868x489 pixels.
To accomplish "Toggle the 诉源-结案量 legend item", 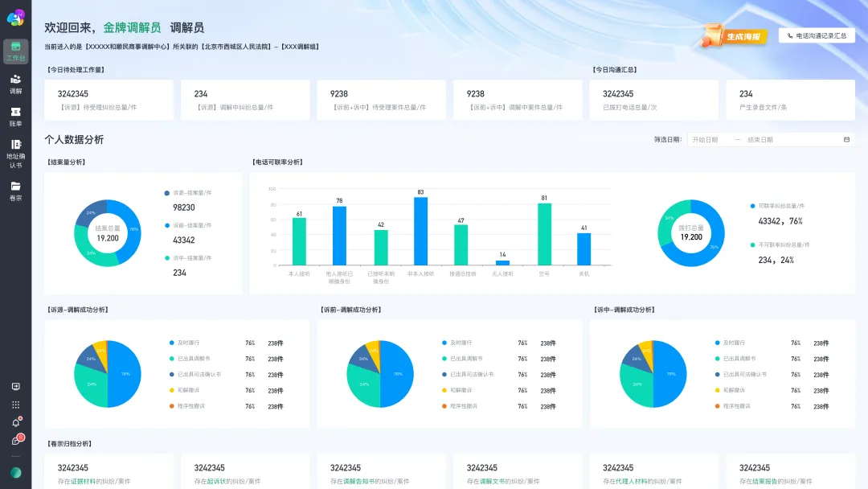I will (x=191, y=193).
